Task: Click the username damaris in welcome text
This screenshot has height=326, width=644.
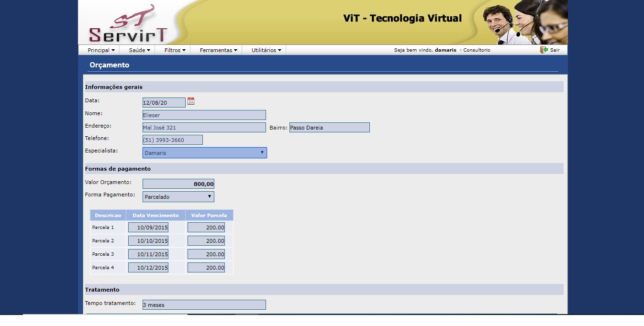Action: point(445,50)
